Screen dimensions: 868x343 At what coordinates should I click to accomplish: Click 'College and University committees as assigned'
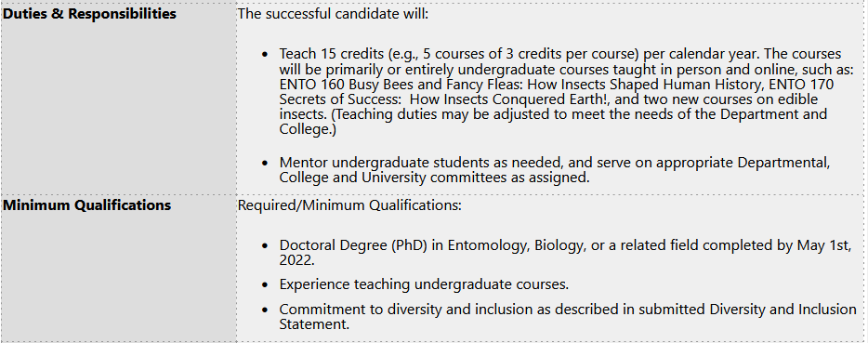point(435,178)
